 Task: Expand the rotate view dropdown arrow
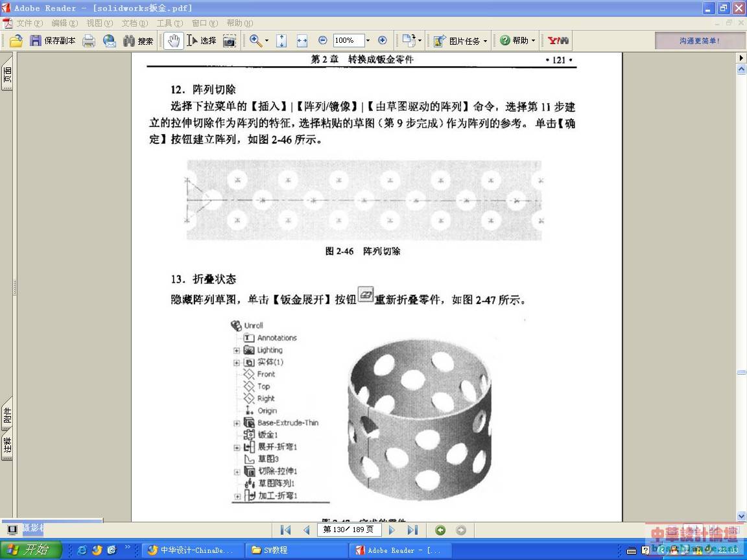click(x=420, y=40)
